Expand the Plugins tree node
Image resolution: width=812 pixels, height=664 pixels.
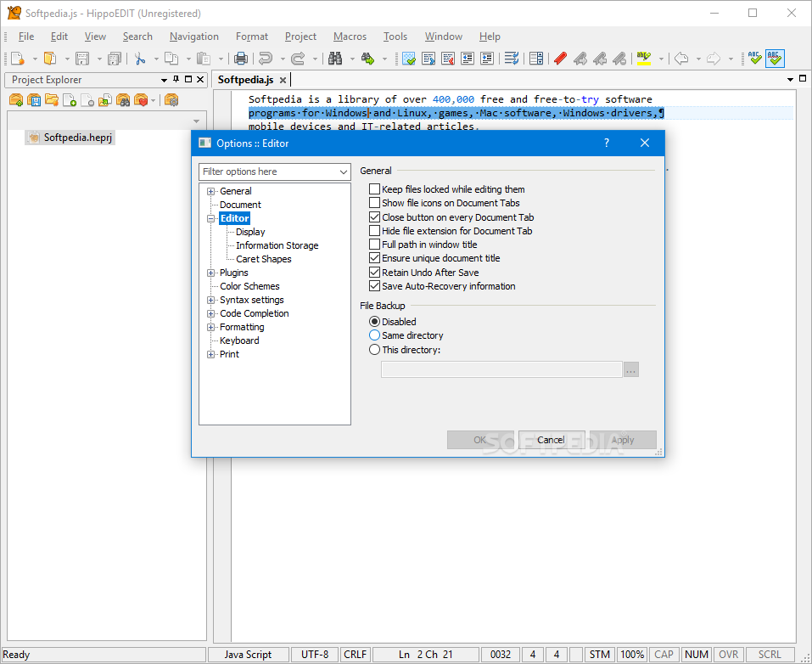click(210, 273)
